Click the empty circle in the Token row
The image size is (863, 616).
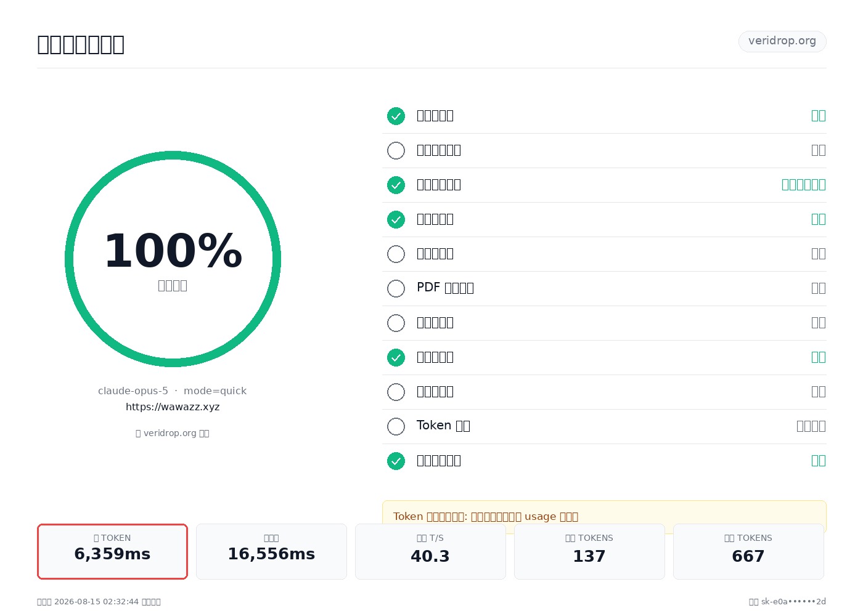[396, 426]
